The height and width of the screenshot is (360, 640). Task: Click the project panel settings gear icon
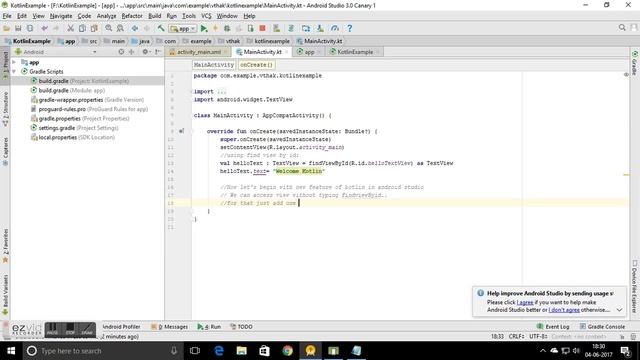[x=145, y=52]
